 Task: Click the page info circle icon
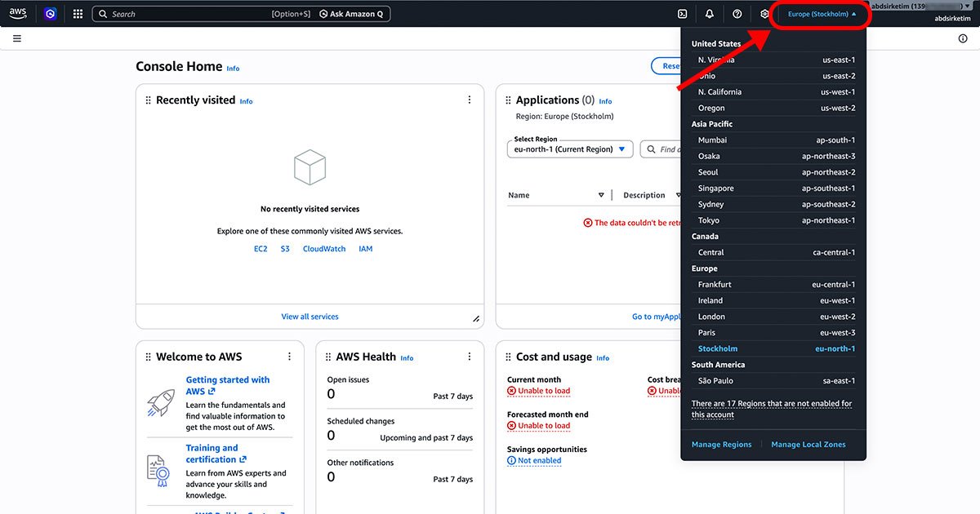pos(963,38)
